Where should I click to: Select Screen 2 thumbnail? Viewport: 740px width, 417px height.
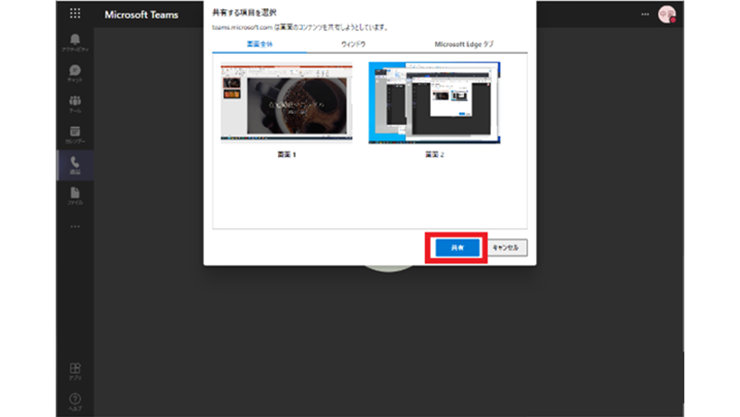pos(434,103)
